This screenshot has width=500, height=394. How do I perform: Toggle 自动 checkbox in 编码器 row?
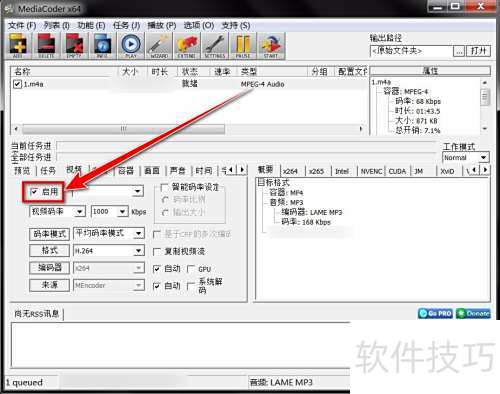pos(156,269)
